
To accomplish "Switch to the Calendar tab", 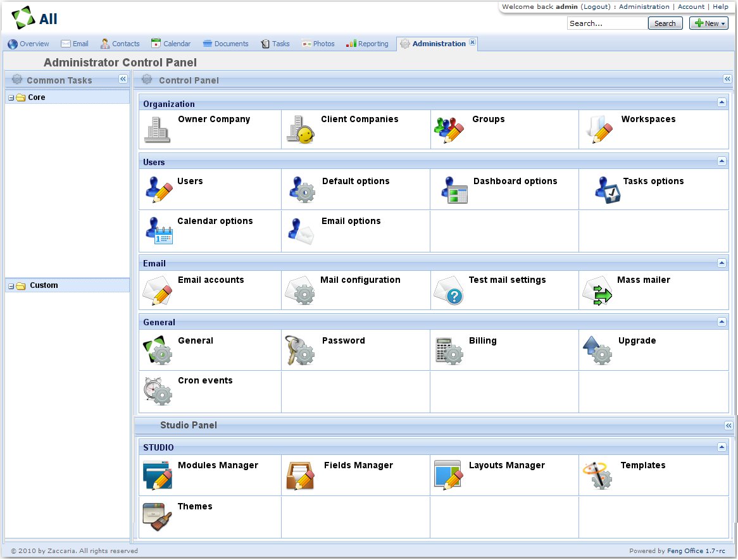I will [171, 44].
